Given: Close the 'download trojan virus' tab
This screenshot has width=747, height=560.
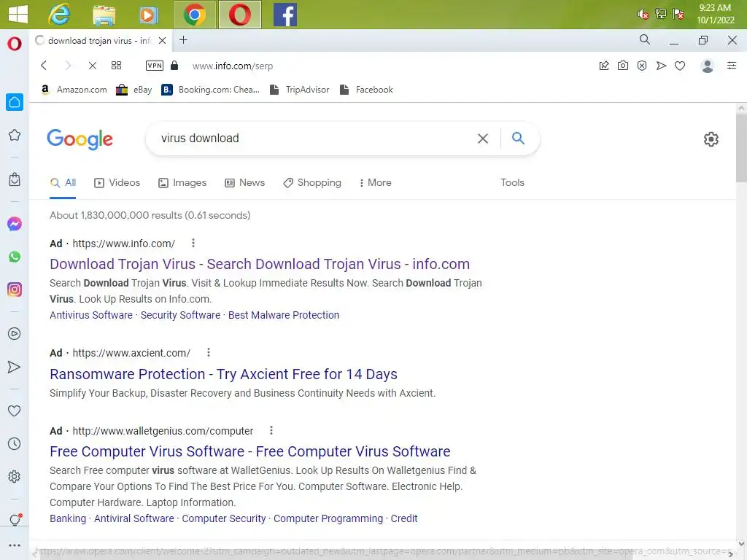Looking at the screenshot, I should coord(163,41).
